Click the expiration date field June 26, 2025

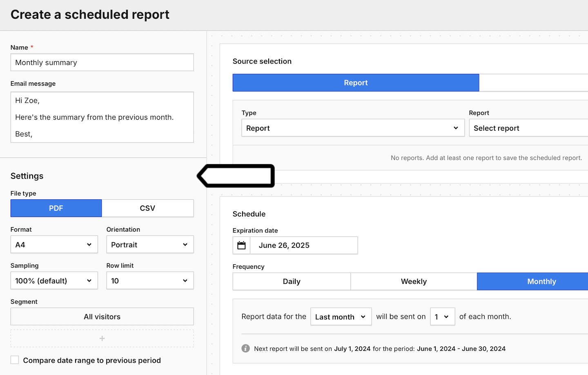[304, 245]
